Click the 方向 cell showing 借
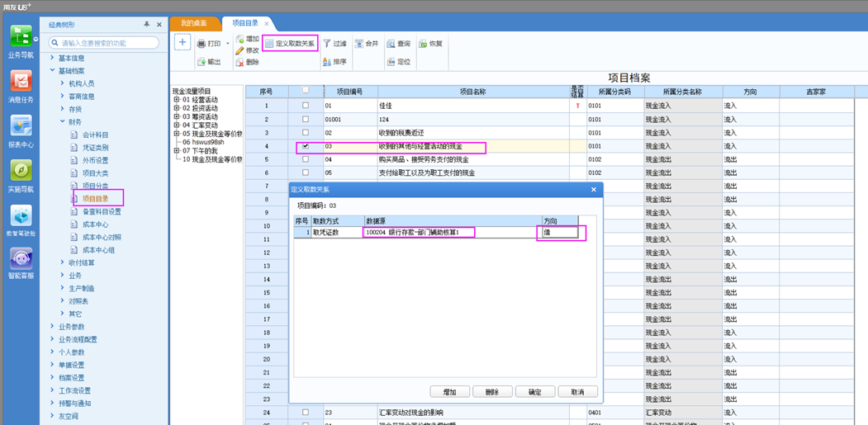 pyautogui.click(x=560, y=233)
